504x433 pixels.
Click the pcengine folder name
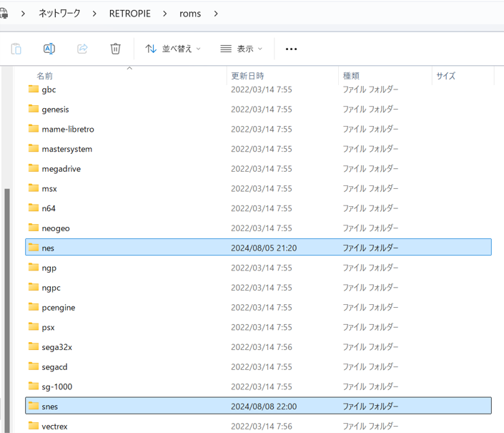[x=59, y=308]
